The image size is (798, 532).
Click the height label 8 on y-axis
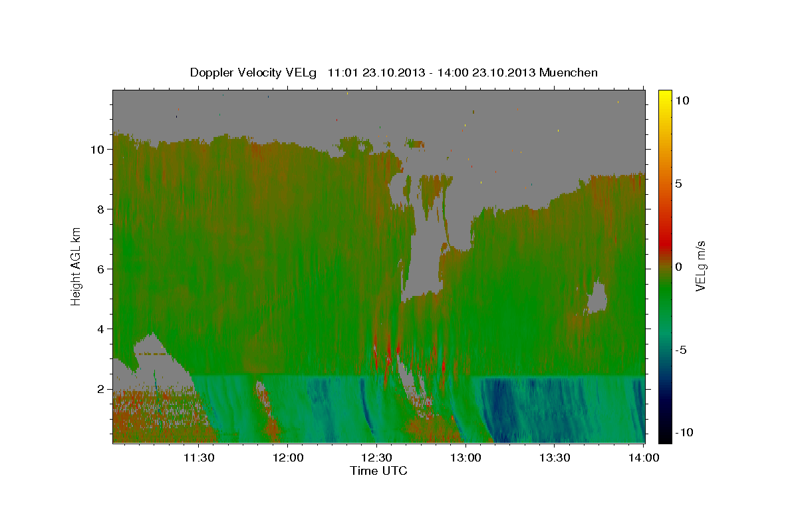point(101,209)
